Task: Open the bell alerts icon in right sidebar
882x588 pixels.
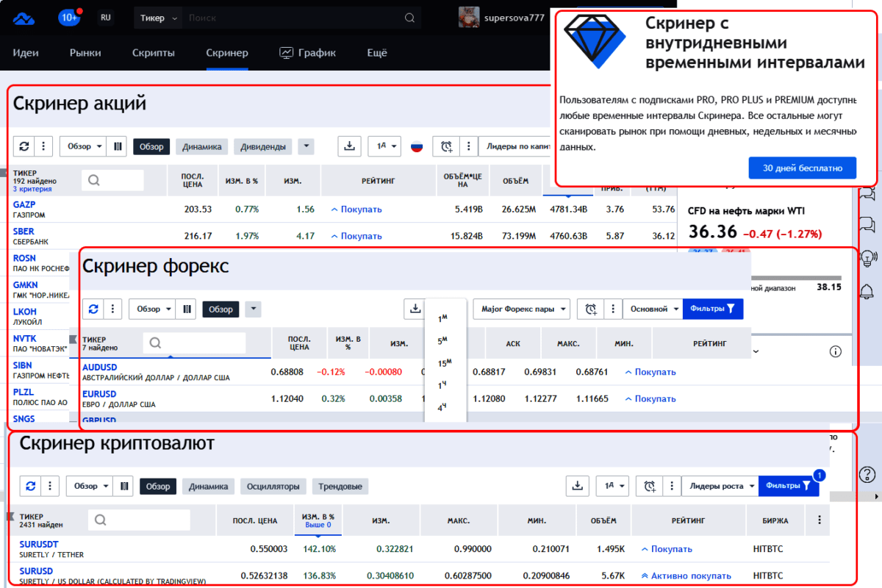Action: tap(867, 290)
